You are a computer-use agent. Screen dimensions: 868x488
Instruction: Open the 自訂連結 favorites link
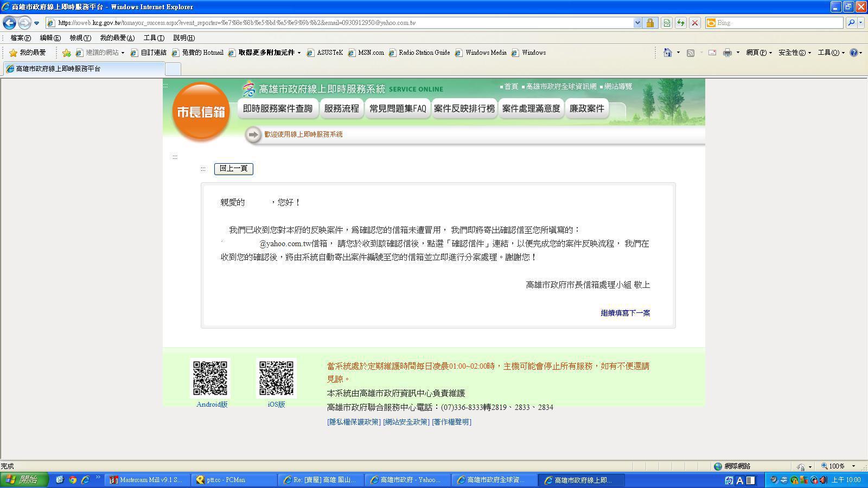[149, 53]
